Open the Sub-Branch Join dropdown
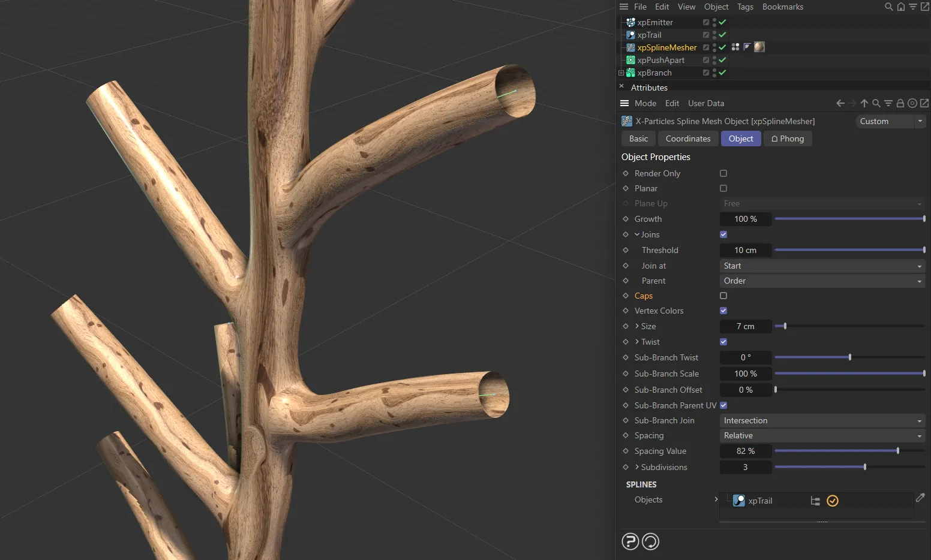 822,420
